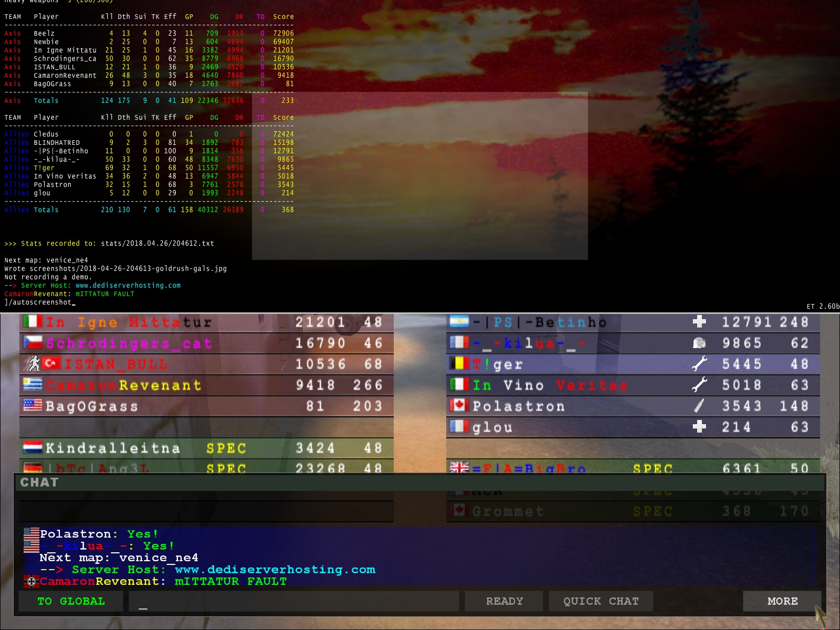
Task: Click console line 'Not recording a demo.'
Action: [48, 277]
